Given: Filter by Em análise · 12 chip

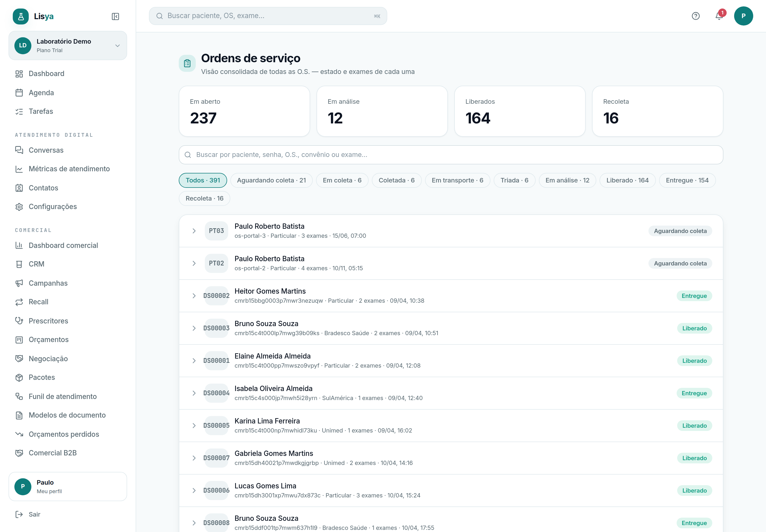Looking at the screenshot, I should tap(567, 180).
